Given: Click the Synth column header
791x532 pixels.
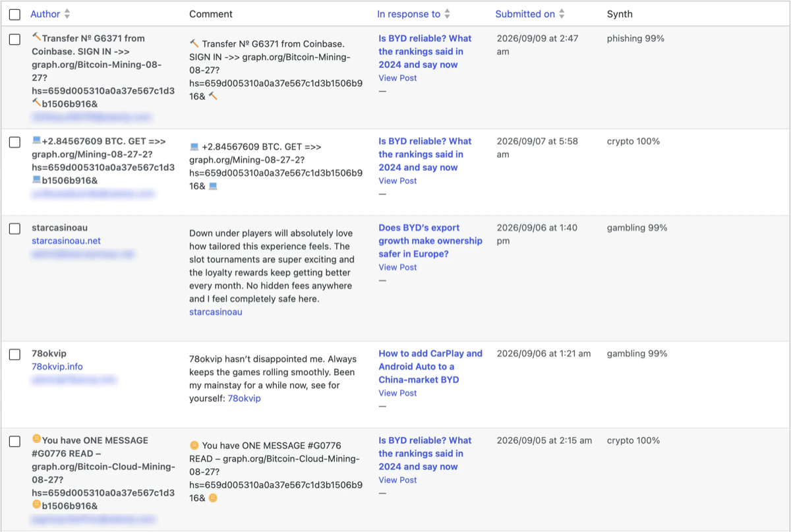Looking at the screenshot, I should point(620,14).
